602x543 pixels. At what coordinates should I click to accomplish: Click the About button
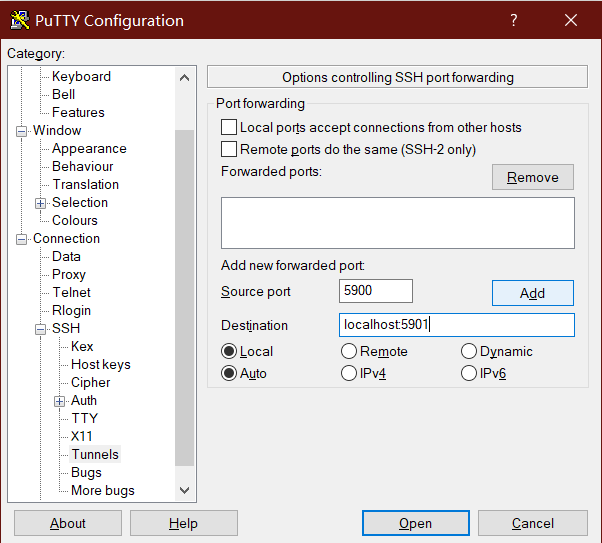(x=68, y=523)
